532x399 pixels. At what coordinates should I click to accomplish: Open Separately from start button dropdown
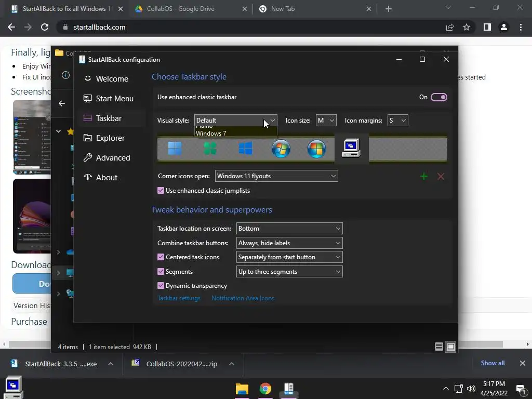click(x=289, y=257)
